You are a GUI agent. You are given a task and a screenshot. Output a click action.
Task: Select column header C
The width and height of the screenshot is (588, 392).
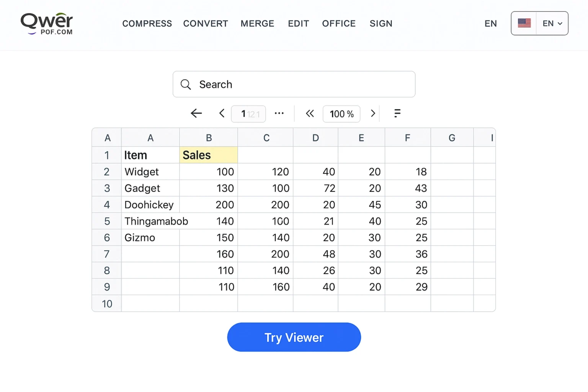[266, 138]
